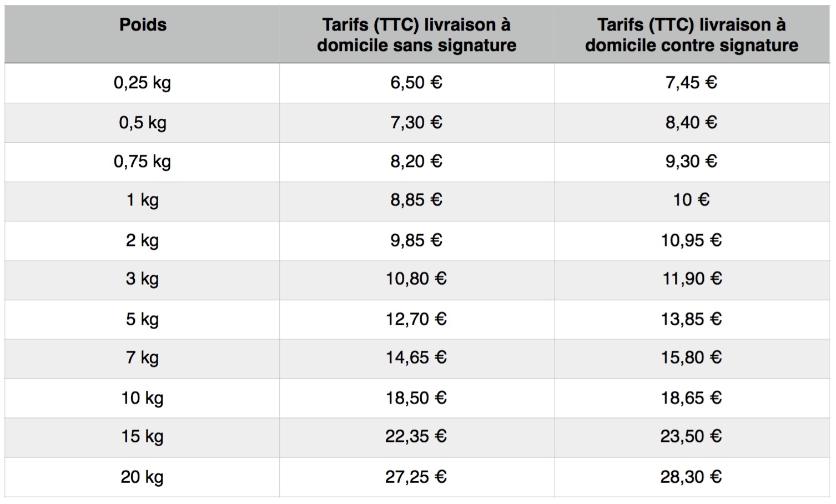The image size is (836, 504).
Task: Select the 0,75 kg weight cell
Action: pos(142,162)
